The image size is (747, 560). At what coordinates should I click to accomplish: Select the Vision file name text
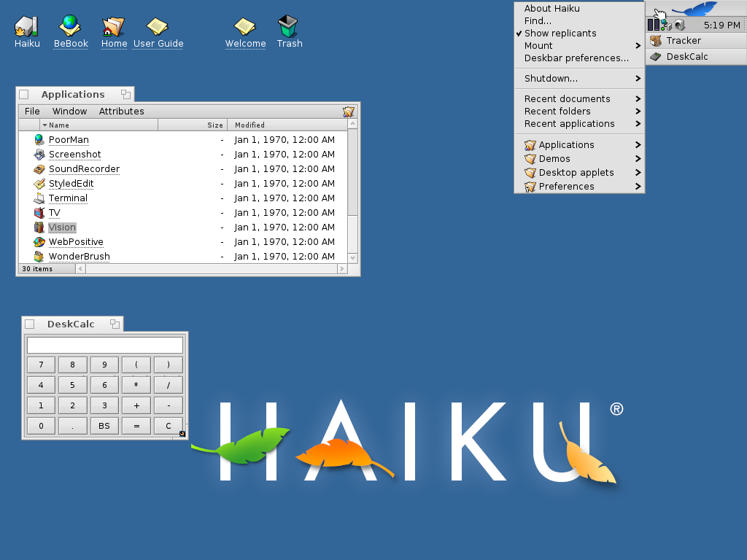[62, 227]
